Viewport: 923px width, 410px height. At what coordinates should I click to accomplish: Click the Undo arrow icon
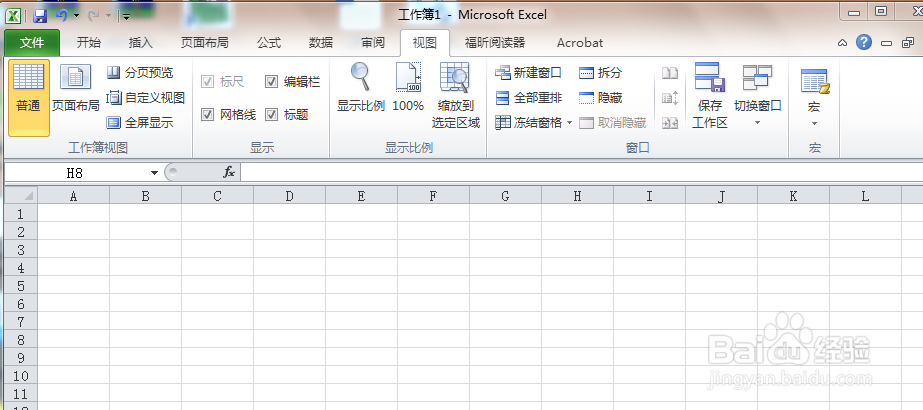click(62, 16)
